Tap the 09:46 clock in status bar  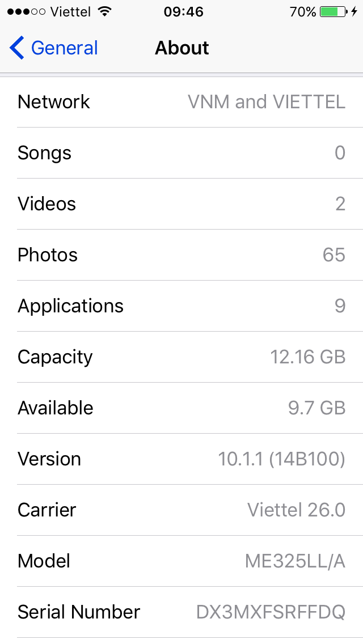pos(183,11)
